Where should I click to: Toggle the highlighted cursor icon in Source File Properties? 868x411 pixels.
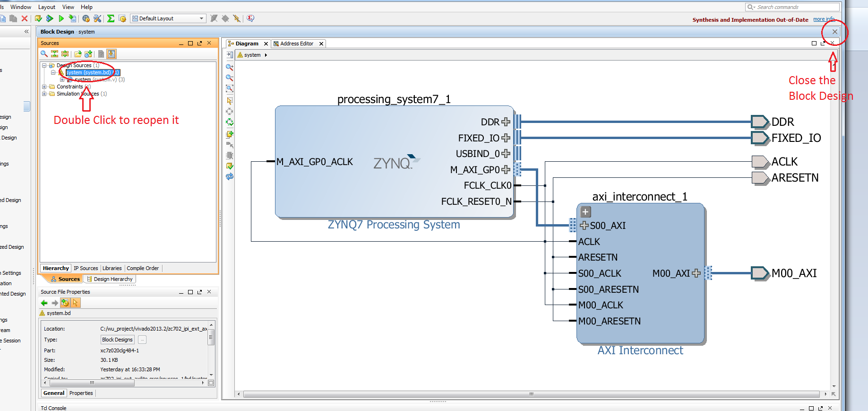coord(75,303)
